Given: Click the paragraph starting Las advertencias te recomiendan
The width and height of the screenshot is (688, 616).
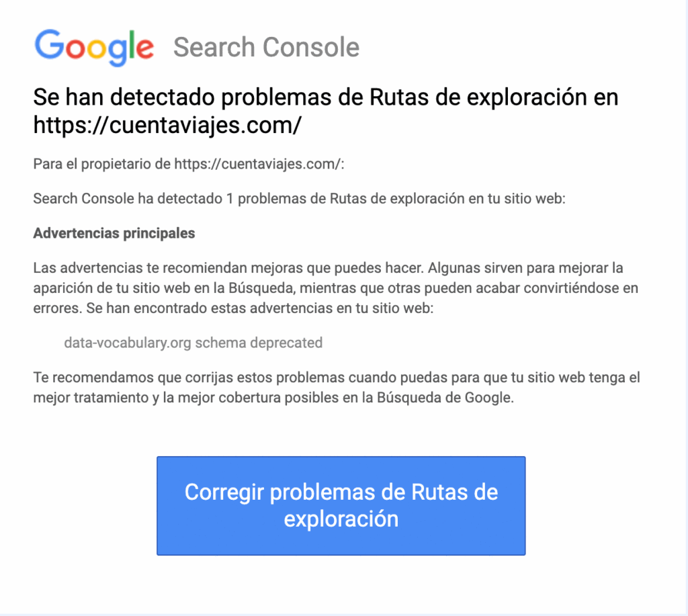Looking at the screenshot, I should coord(336,288).
